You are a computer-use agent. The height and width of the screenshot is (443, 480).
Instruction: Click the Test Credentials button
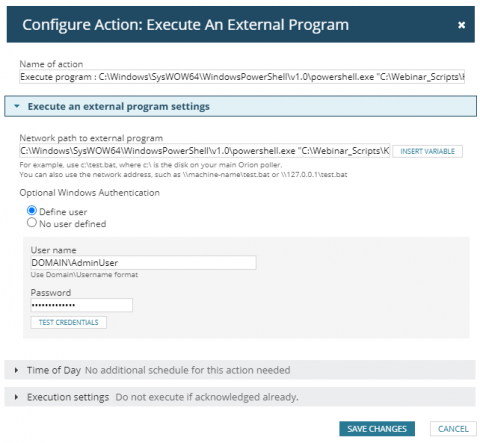[69, 322]
